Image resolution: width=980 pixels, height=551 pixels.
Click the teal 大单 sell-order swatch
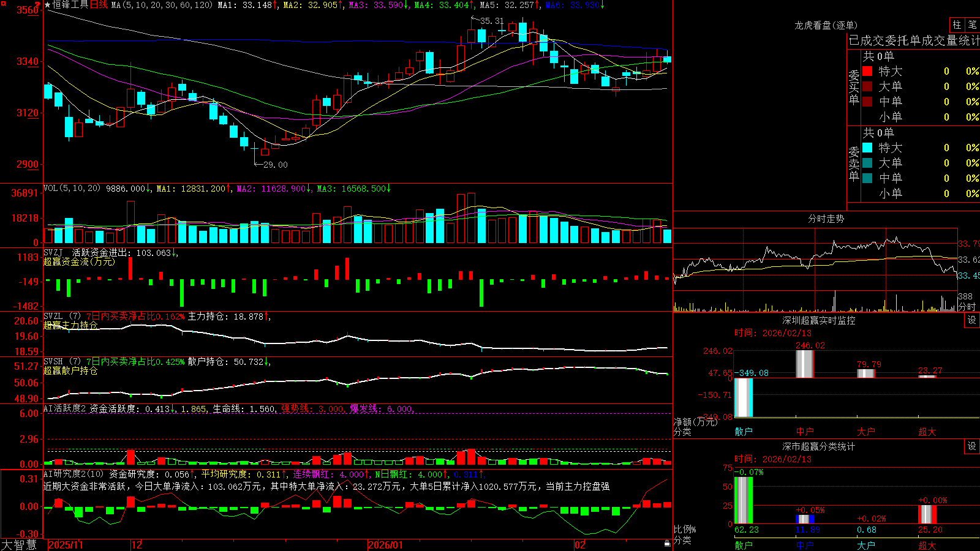(x=867, y=163)
